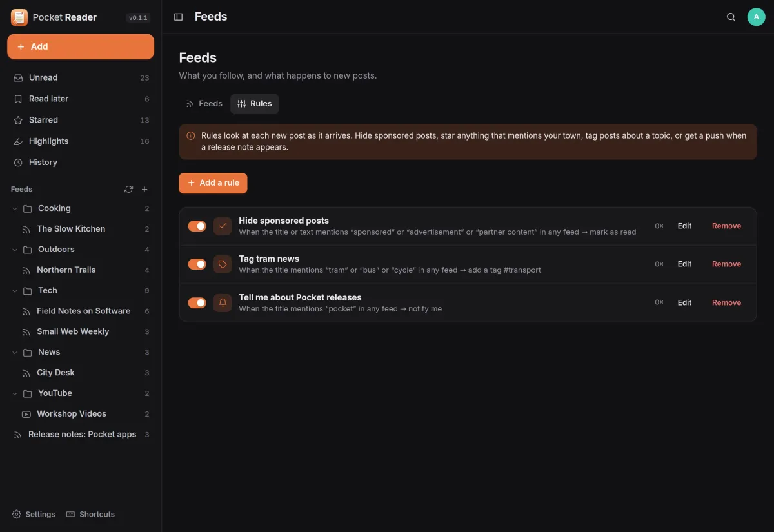Click the Add a rule button
This screenshot has height=532, width=774.
point(213,183)
